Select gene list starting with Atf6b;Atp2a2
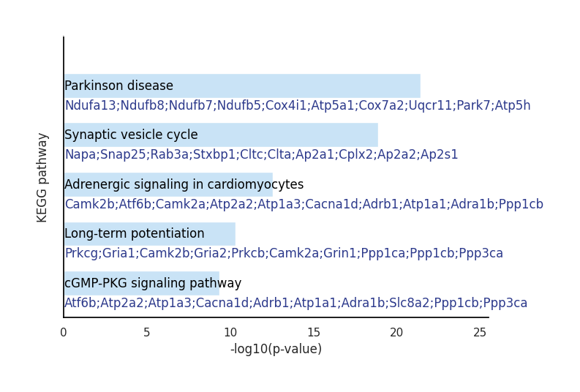Image resolution: width=580 pixels, height=392 pixels. [x=296, y=303]
